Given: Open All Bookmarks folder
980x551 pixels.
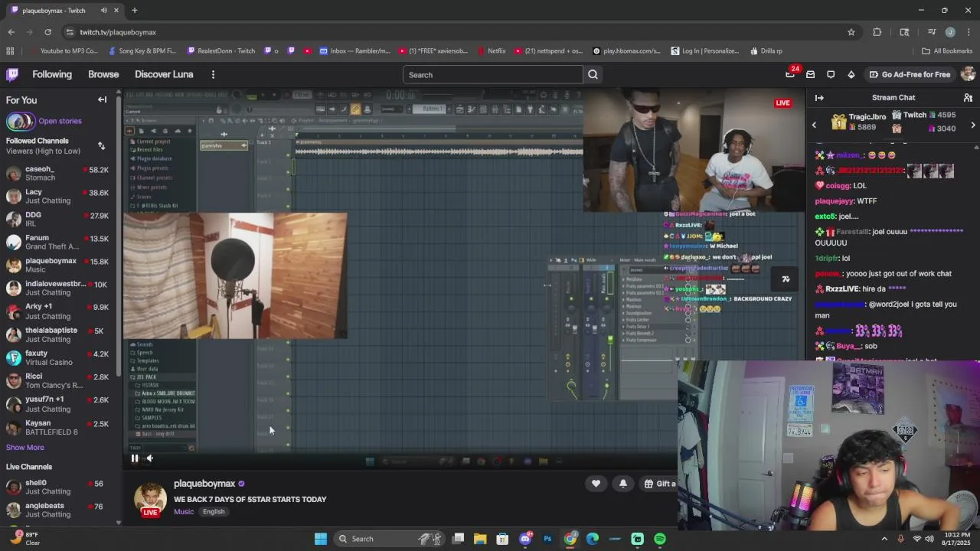Looking at the screenshot, I should click(x=947, y=51).
